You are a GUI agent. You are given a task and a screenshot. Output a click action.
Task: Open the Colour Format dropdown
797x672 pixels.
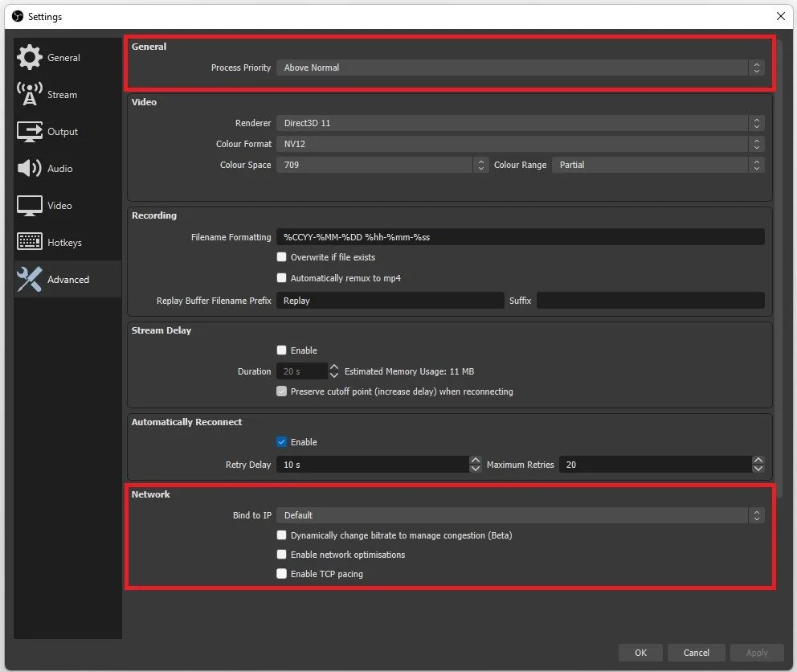point(521,144)
